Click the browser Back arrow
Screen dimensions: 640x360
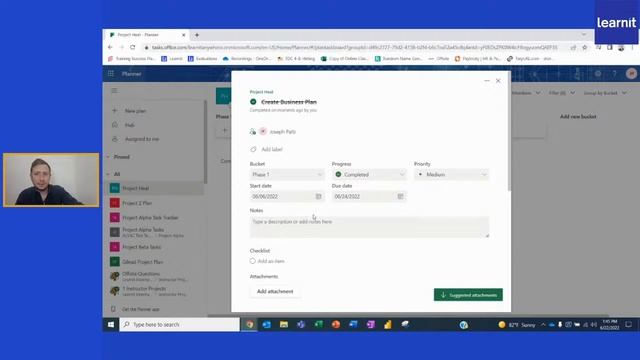tap(110, 47)
